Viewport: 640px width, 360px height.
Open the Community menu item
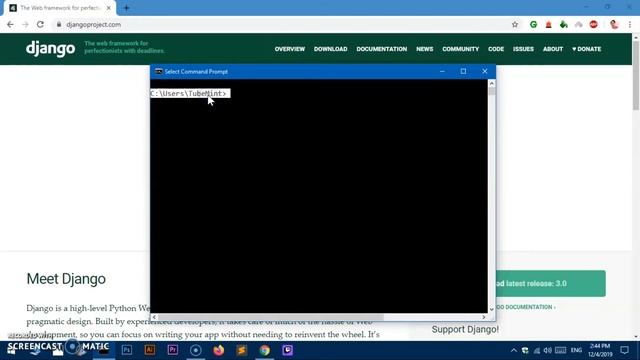(460, 49)
